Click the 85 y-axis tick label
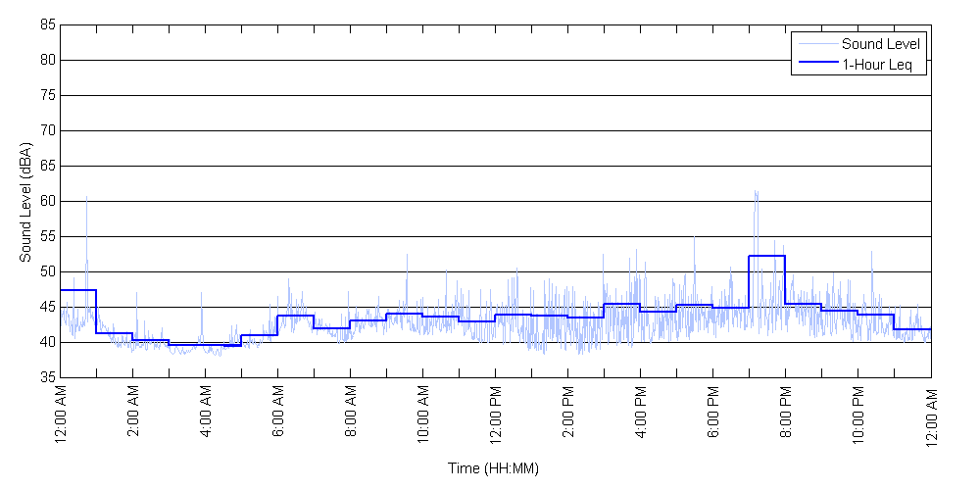The height and width of the screenshot is (490, 980). pyautogui.click(x=46, y=24)
